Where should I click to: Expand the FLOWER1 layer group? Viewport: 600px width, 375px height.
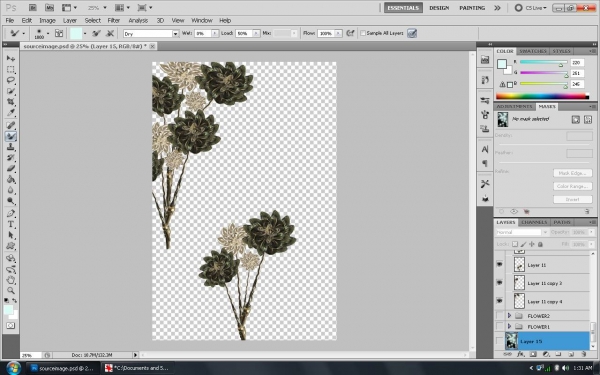[x=509, y=326]
